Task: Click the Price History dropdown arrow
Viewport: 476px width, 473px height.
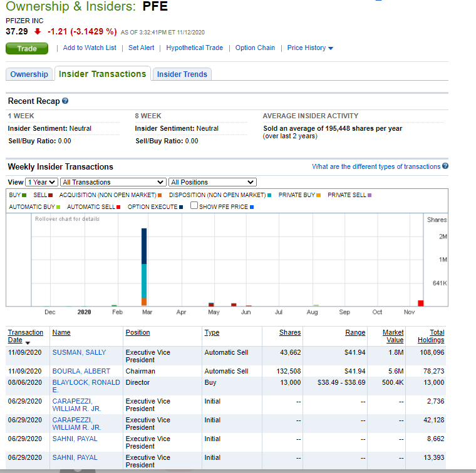Action: [331, 48]
